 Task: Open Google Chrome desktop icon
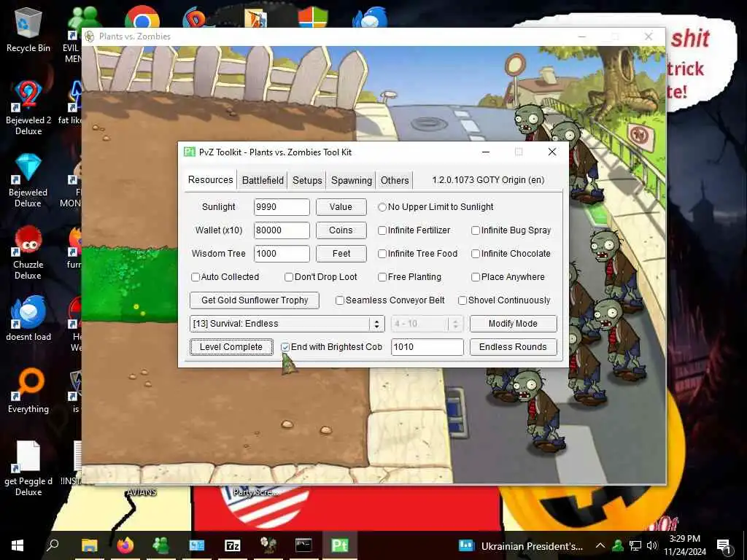(142, 17)
